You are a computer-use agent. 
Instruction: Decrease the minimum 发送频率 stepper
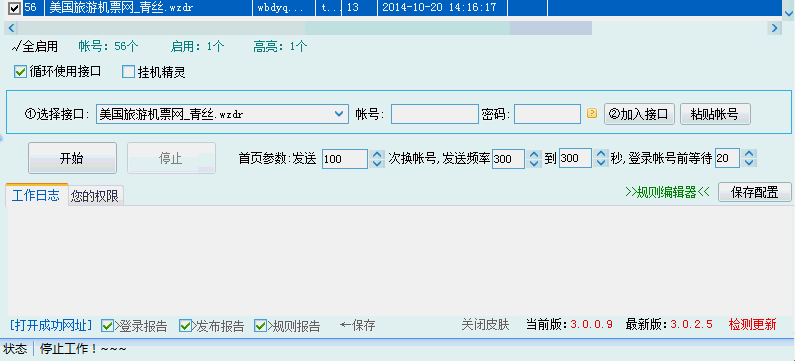click(x=534, y=163)
